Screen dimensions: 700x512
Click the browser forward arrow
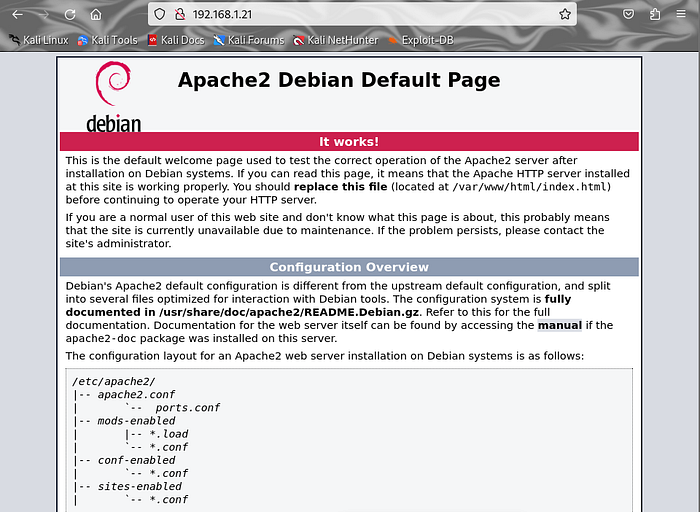click(44, 15)
